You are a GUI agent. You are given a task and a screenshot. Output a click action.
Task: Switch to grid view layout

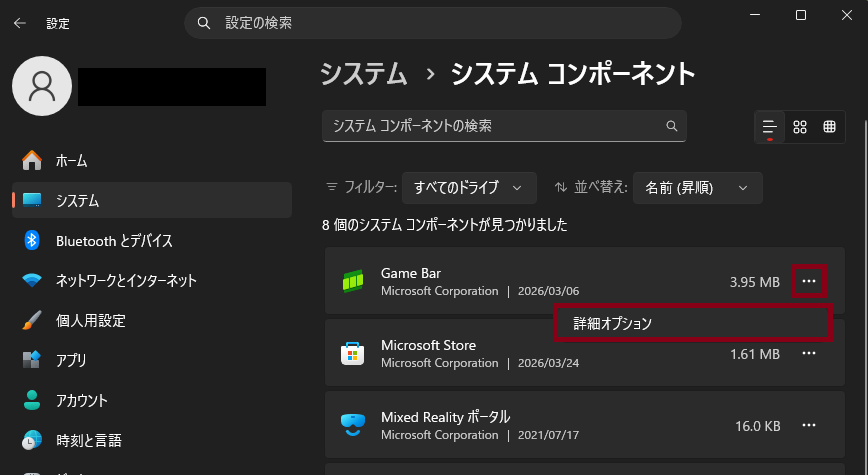click(799, 127)
